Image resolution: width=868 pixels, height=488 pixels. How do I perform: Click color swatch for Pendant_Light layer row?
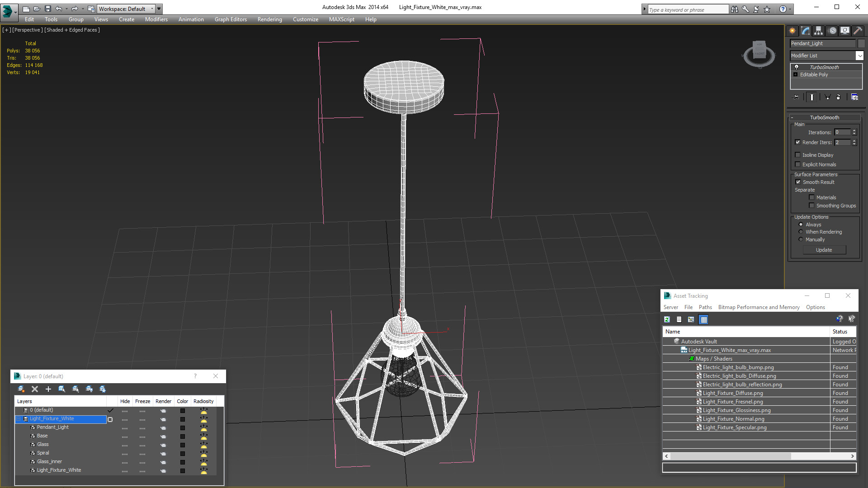coord(182,428)
